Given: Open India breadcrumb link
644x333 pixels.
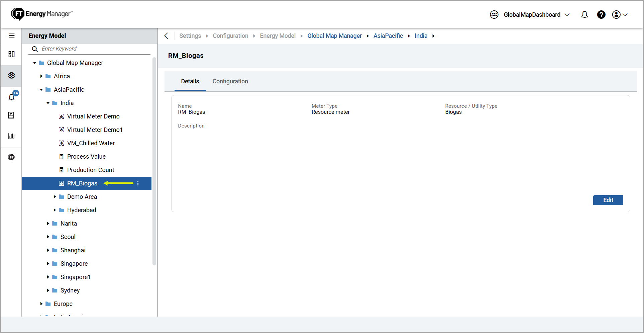Looking at the screenshot, I should click(421, 36).
